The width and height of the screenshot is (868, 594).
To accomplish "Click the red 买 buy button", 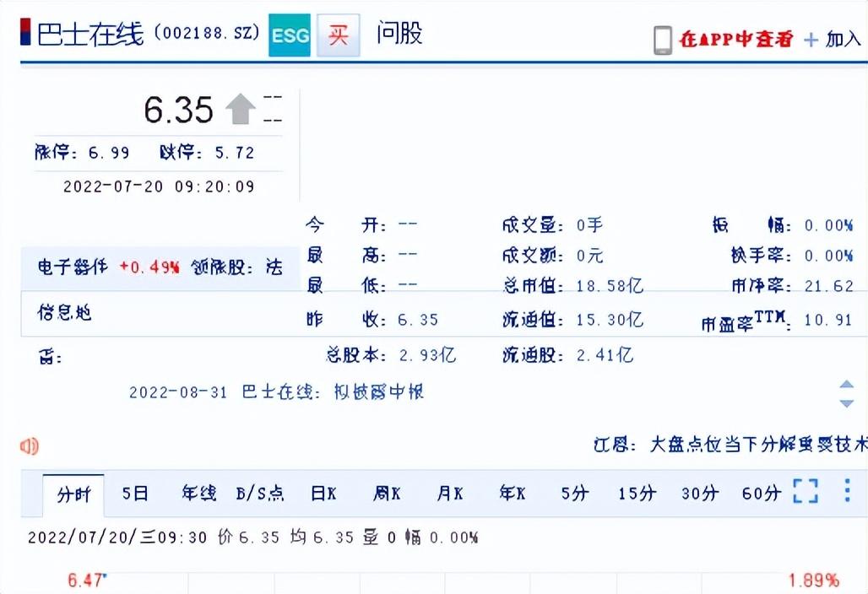I will (339, 35).
